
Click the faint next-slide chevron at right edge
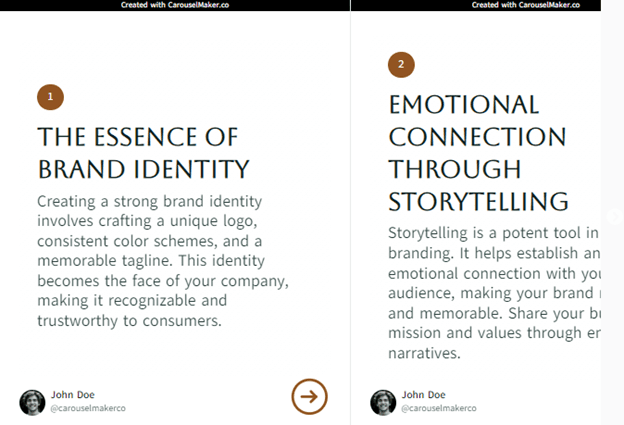pyautogui.click(x=614, y=216)
